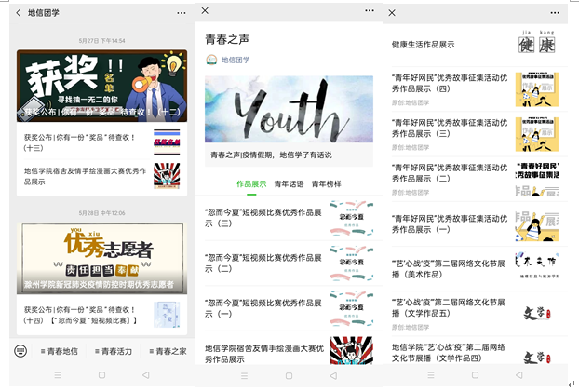Viewport: 579px width, 392px height.
Task: Tap Android recent-apps button under chat screen
Action: pos(58,375)
